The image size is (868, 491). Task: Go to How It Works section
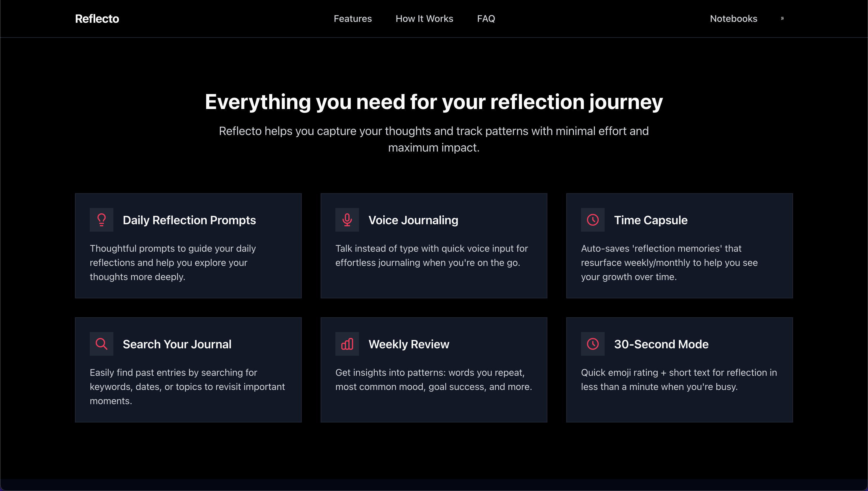coord(424,19)
